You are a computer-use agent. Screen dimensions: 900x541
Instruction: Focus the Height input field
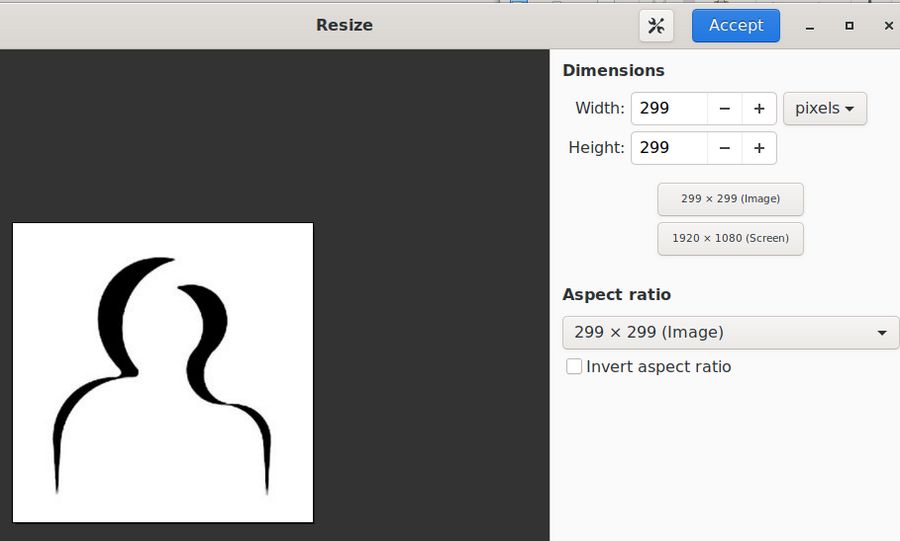[669, 148]
